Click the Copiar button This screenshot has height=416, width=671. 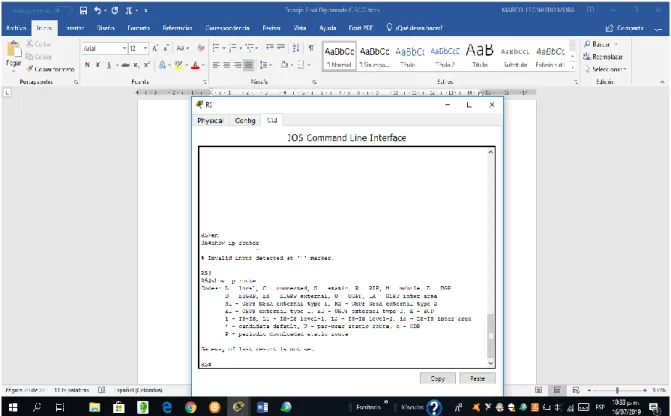39,56
